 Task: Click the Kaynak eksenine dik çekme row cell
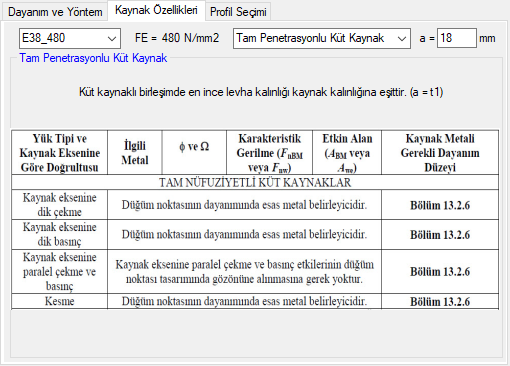[x=60, y=205]
